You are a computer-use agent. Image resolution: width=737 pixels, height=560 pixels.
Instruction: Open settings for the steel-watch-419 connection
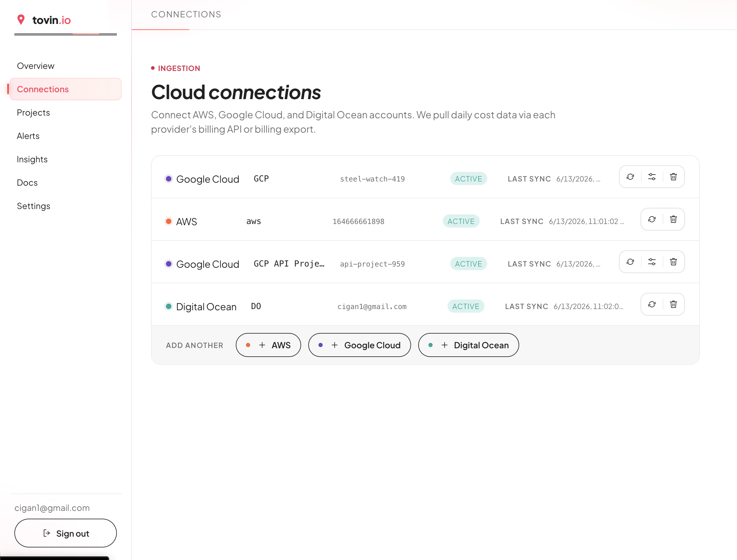pos(652,177)
